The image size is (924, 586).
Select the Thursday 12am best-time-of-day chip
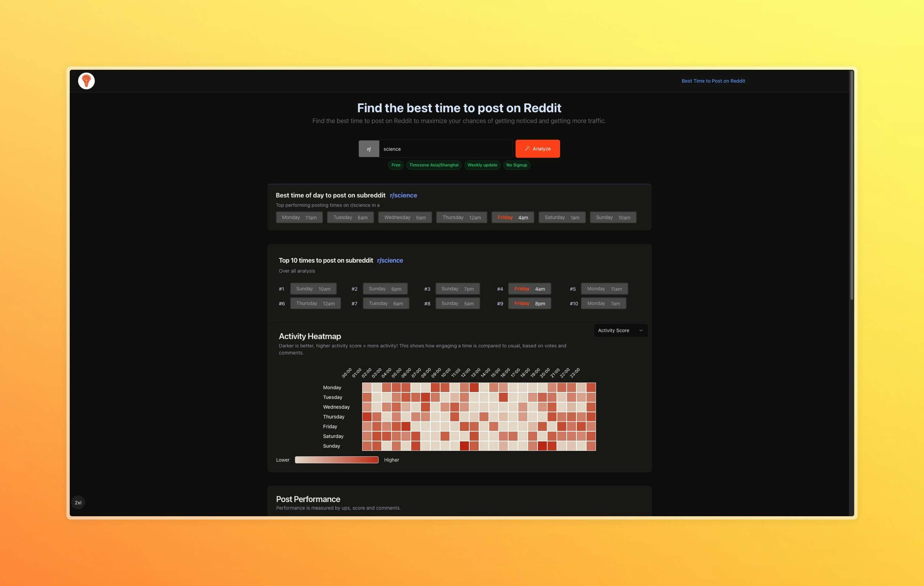[461, 218]
